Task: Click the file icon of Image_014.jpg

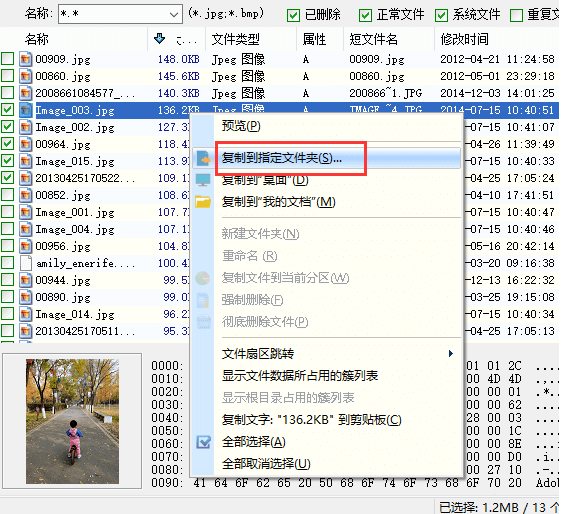Action: coord(25,314)
